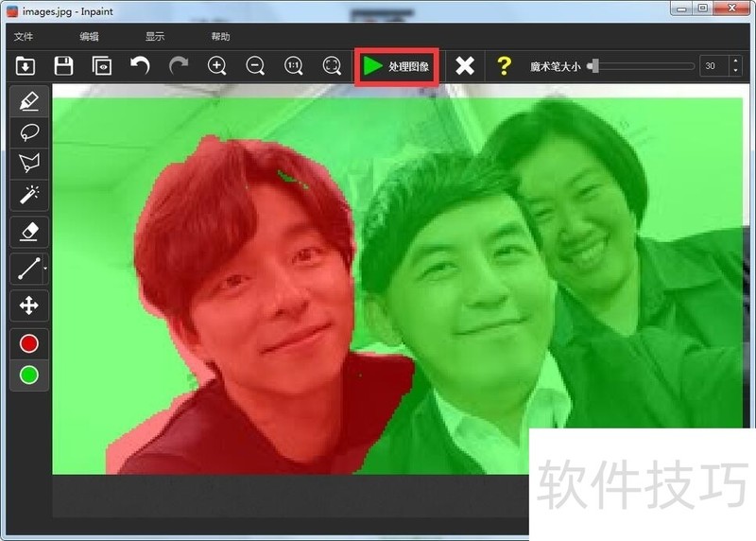This screenshot has height=541, width=756.
Task: Maximize the Inpaint window
Action: pyautogui.click(x=702, y=9)
